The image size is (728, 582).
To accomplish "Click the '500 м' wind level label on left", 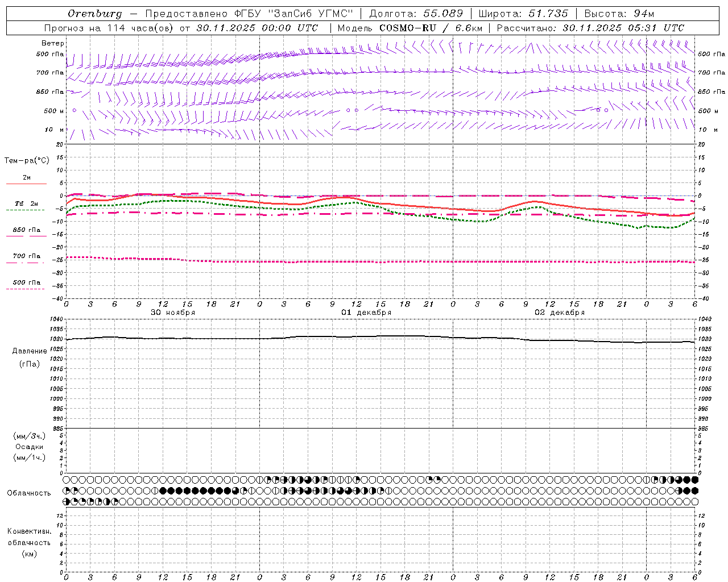I will click(54, 111).
